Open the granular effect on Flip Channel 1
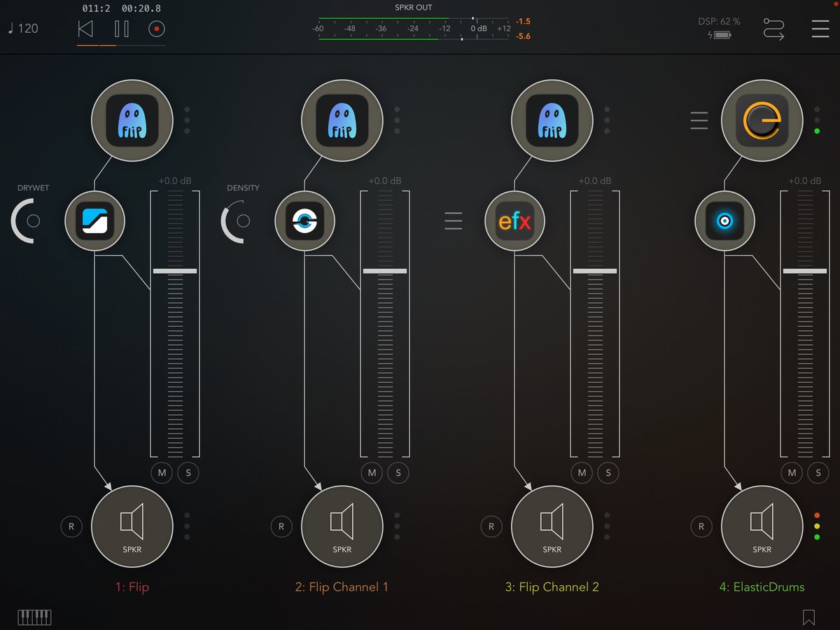The height and width of the screenshot is (630, 840). pyautogui.click(x=304, y=220)
